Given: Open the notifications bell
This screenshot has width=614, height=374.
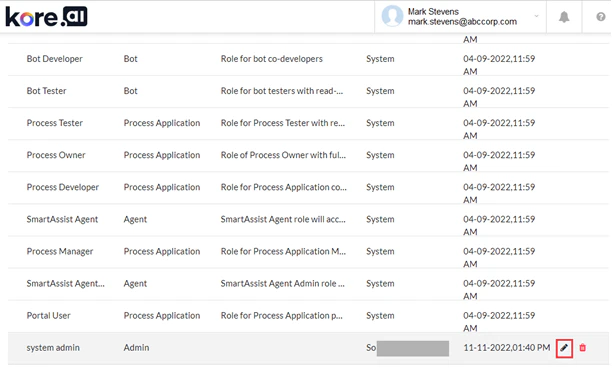Looking at the screenshot, I should tap(564, 17).
